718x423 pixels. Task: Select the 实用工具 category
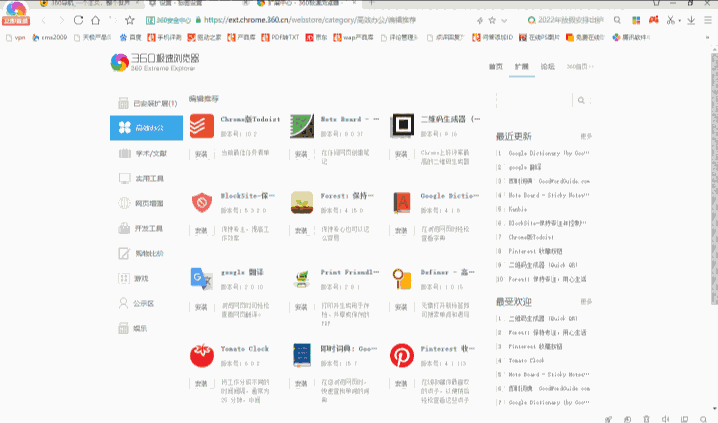point(147,178)
